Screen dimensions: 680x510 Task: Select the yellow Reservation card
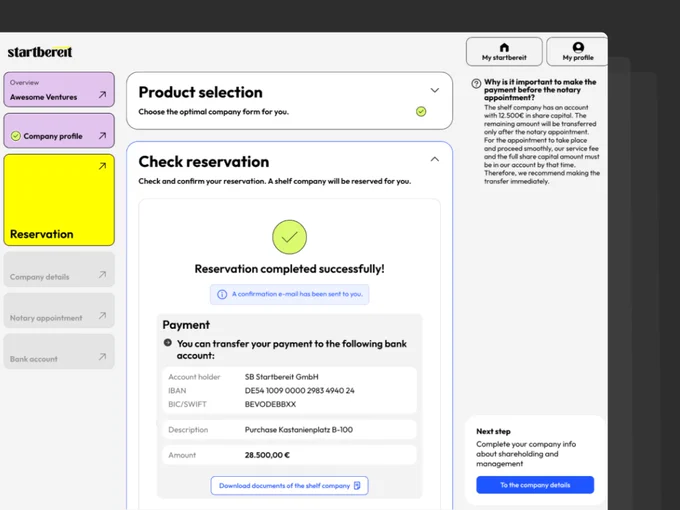(59, 200)
